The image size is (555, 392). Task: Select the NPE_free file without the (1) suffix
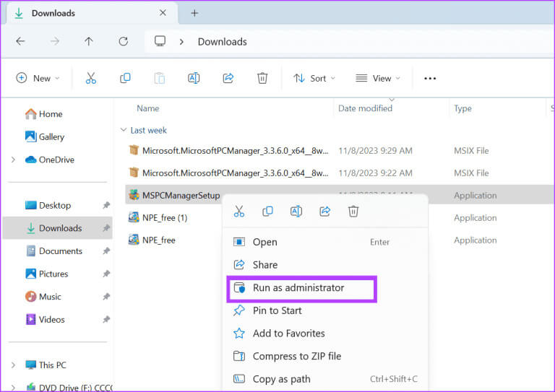click(152, 240)
